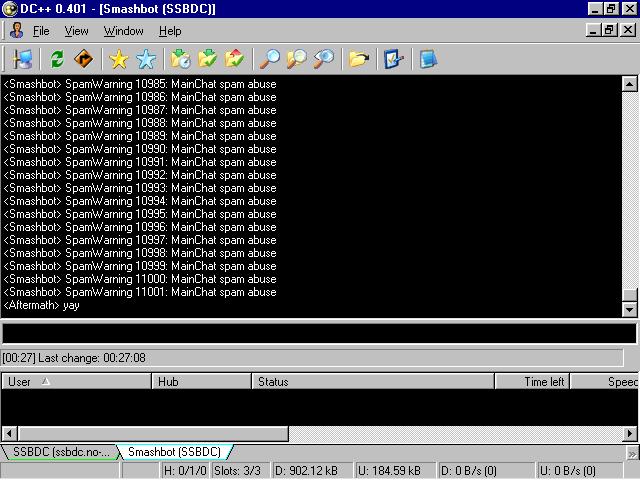Click the 'SpamWarning 10985' chat line
The height and width of the screenshot is (480, 640).
tap(140, 84)
